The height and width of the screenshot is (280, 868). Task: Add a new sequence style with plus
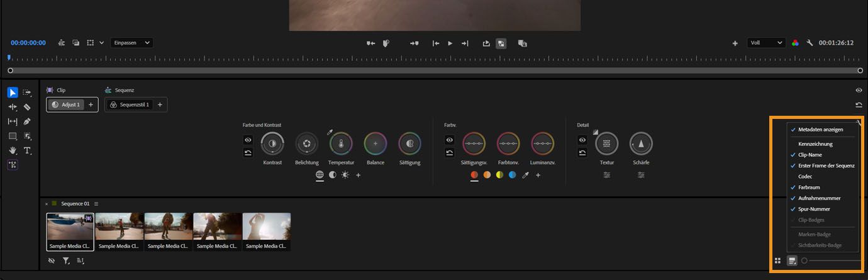click(x=160, y=104)
